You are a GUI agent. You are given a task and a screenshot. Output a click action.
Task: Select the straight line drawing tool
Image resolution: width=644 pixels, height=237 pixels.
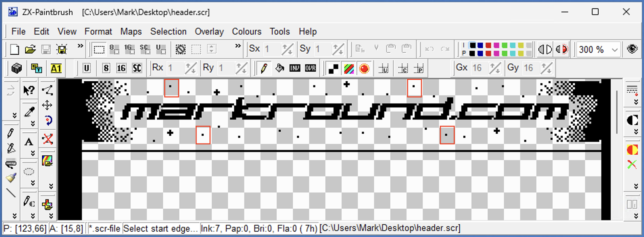tap(11, 193)
